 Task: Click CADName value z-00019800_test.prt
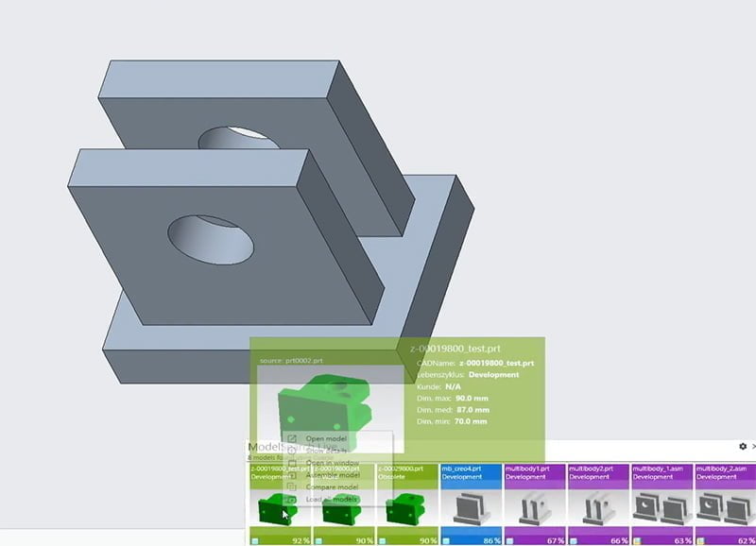497,363
